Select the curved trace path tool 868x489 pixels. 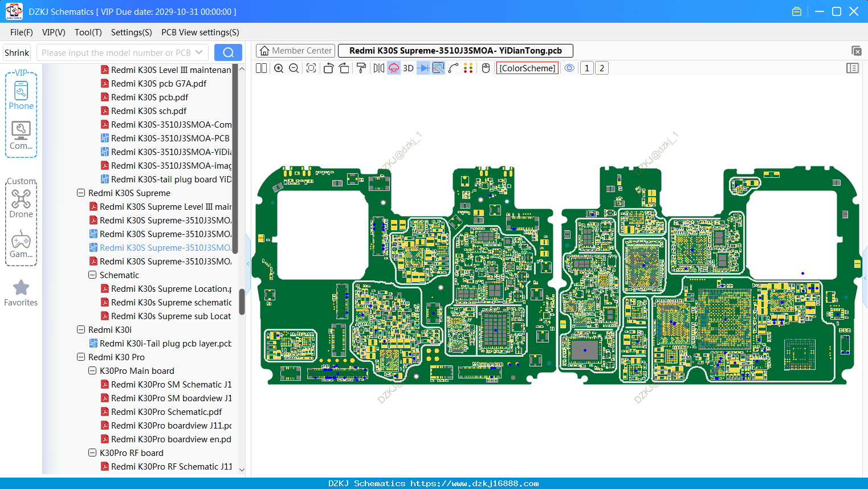tap(453, 68)
